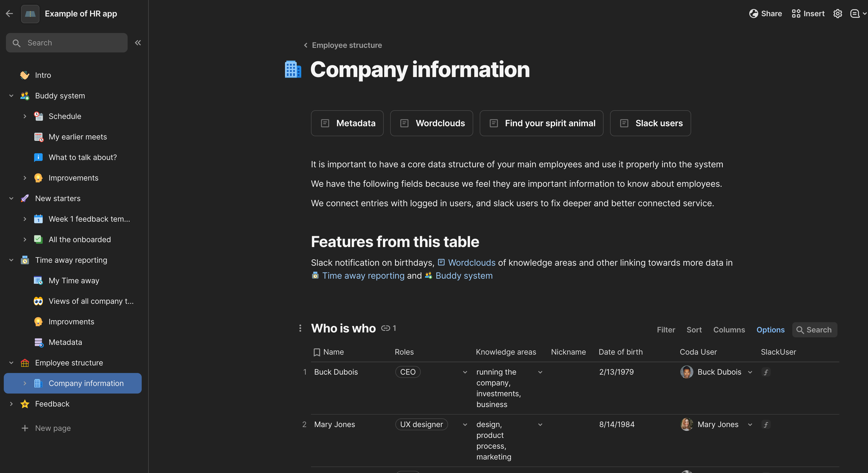
Task: Click the building icon beside page title
Action: click(293, 69)
